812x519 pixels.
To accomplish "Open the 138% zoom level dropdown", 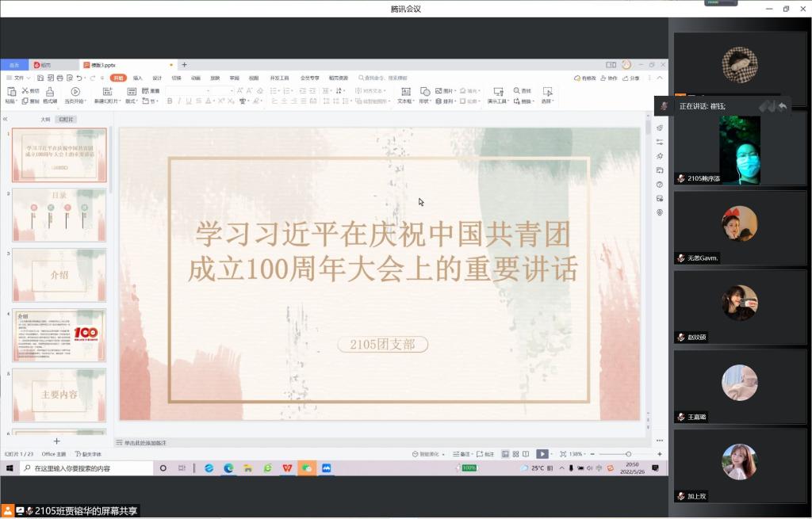I will coord(577,454).
